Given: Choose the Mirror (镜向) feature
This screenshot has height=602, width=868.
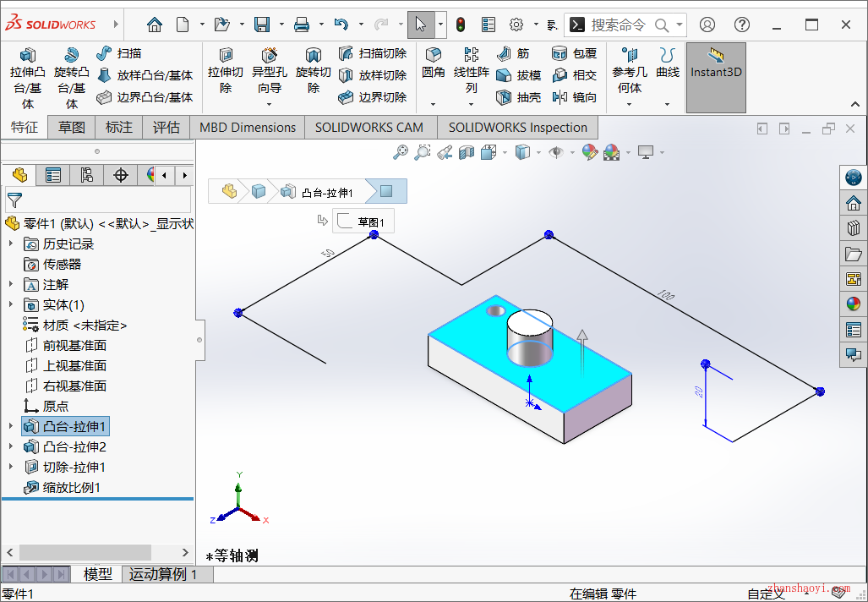Looking at the screenshot, I should point(575,97).
